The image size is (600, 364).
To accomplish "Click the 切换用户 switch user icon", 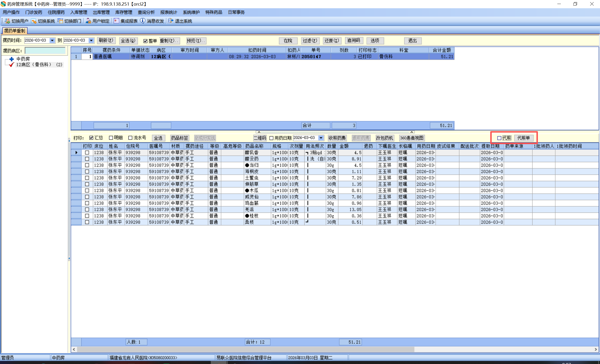I will tap(7, 21).
